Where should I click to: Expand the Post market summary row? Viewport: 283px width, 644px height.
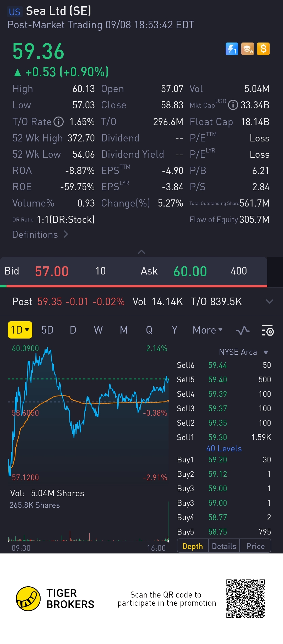click(269, 302)
